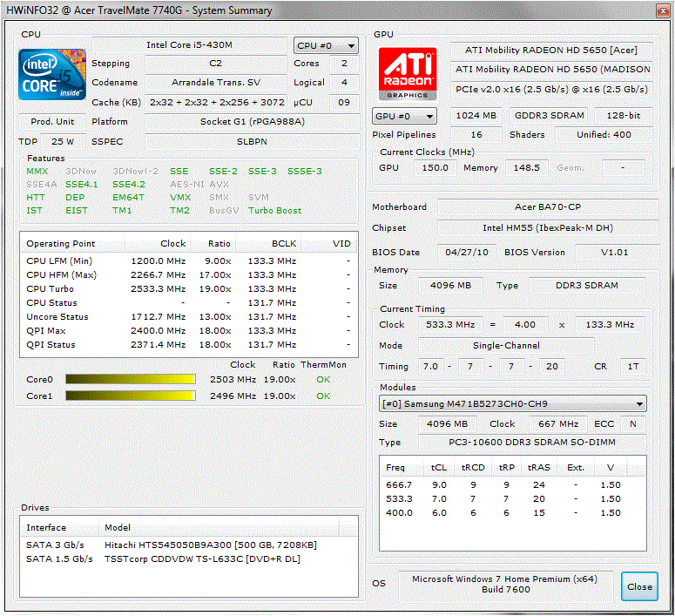
Task: Click the SSE4.2 feature label
Action: pos(129,185)
